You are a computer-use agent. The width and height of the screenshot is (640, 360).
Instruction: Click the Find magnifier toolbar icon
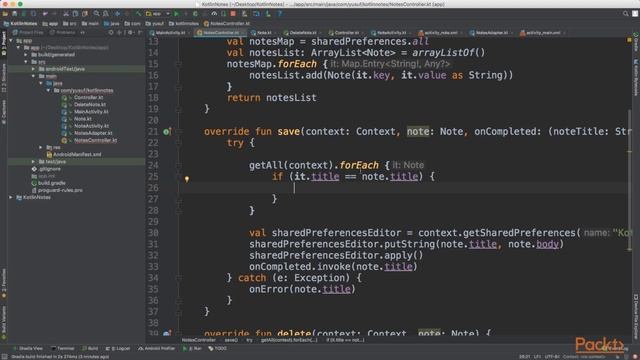[96, 14]
